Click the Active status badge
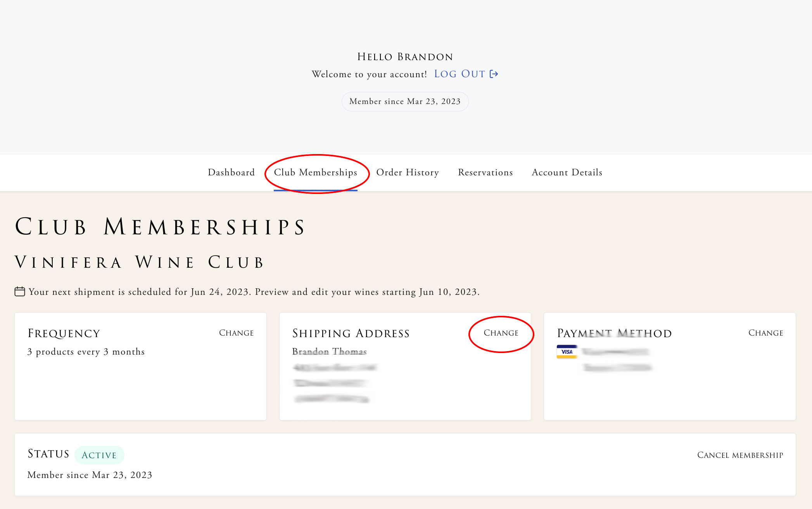Image resolution: width=812 pixels, height=509 pixels. 99,455
